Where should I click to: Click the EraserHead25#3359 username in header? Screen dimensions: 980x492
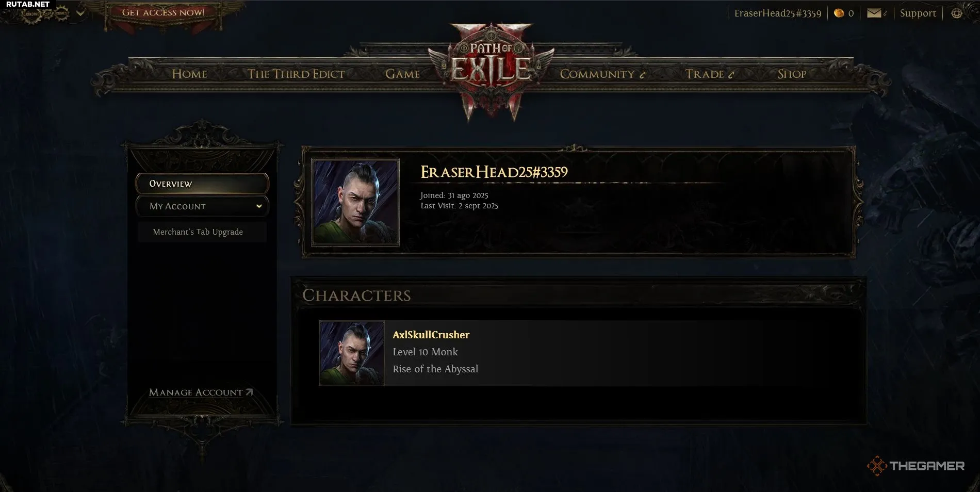pyautogui.click(x=777, y=13)
